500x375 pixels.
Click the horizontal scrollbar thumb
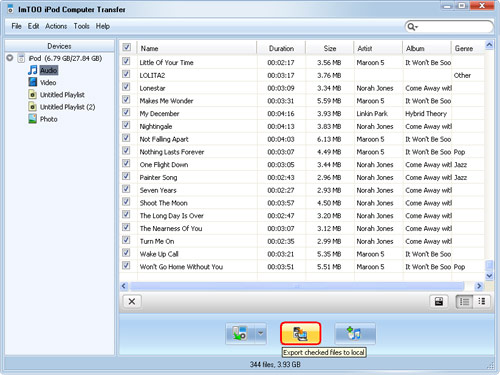coord(297,286)
